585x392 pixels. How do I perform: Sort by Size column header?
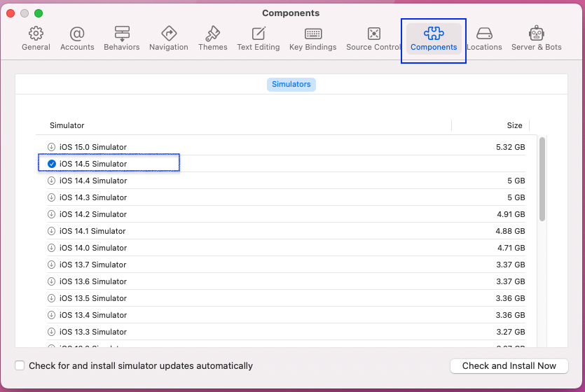coord(514,125)
